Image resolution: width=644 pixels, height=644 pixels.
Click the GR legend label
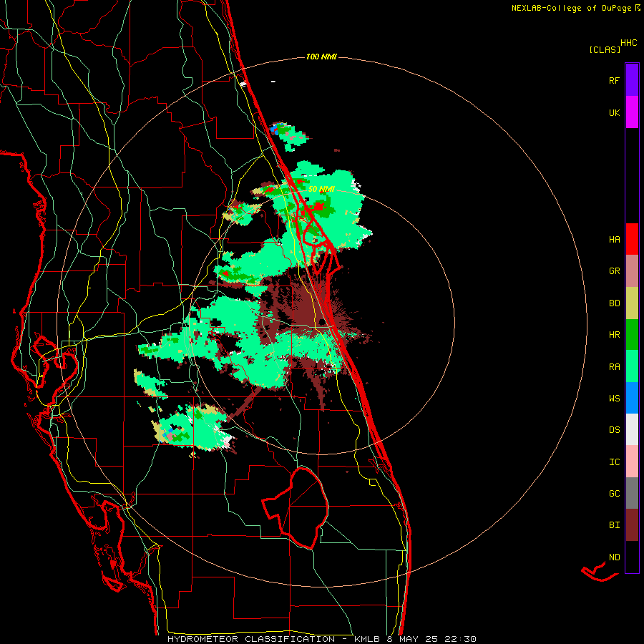(614, 271)
